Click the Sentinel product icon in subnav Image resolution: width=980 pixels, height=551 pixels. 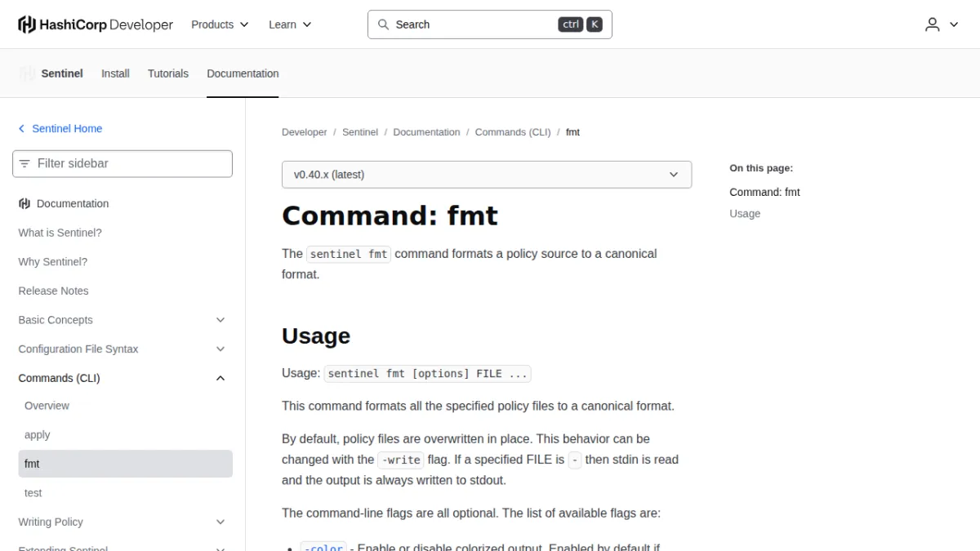(27, 73)
